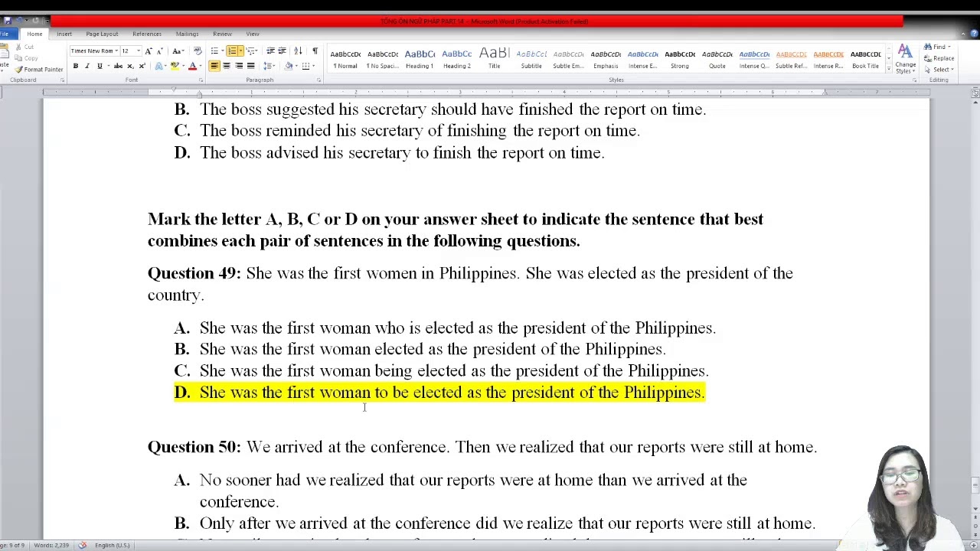Open the Paragraph dialog launcher
Viewport: 980px width, 551px height.
(318, 80)
